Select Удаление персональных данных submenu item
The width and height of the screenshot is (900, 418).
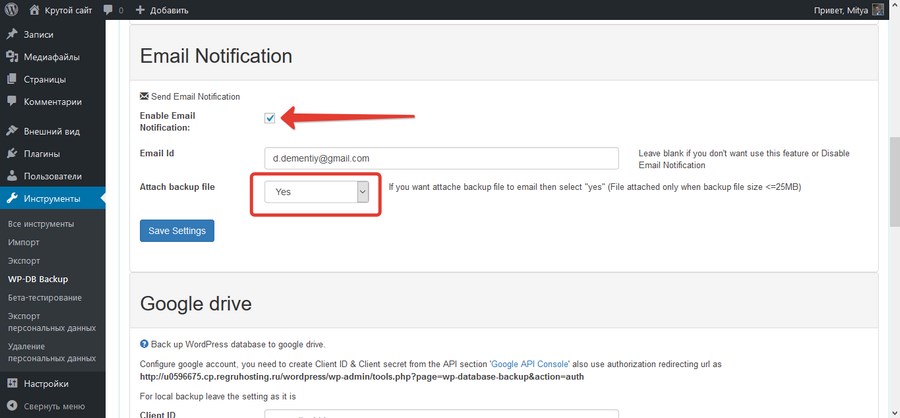pos(52,352)
